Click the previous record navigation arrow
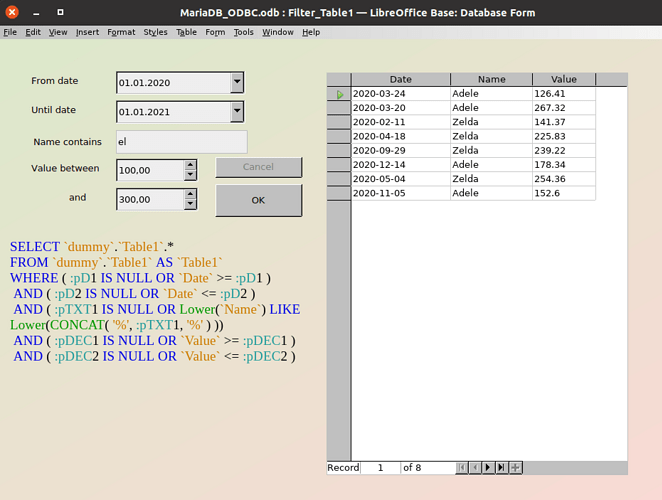This screenshot has height=500, width=662. pos(475,467)
